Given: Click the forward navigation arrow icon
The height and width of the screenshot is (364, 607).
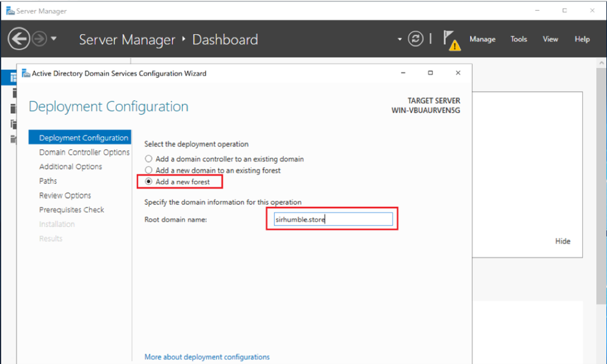Looking at the screenshot, I should 39,39.
